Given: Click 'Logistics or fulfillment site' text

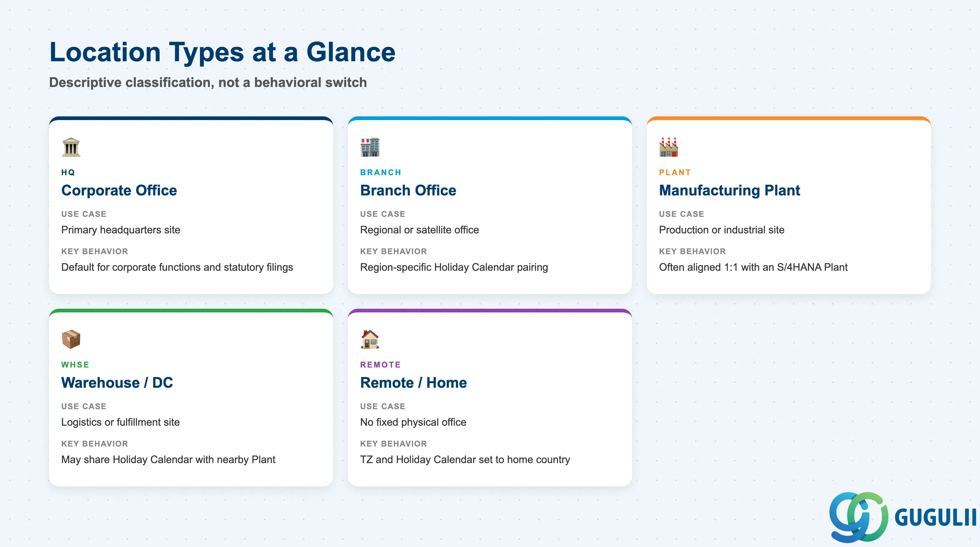Looking at the screenshot, I should [x=120, y=422].
